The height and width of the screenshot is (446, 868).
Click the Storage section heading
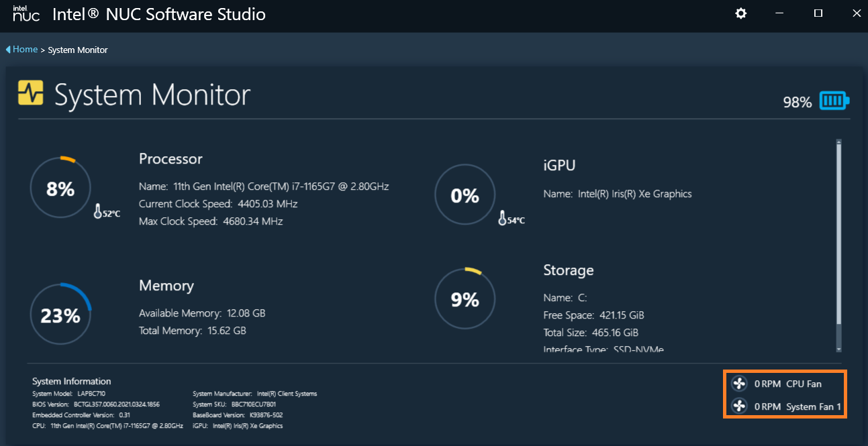[x=568, y=270]
